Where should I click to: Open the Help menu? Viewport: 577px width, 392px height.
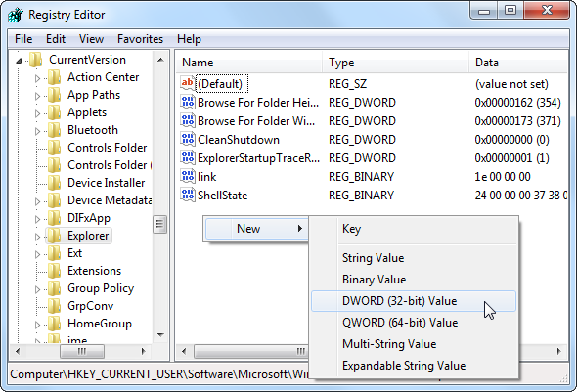pos(189,39)
